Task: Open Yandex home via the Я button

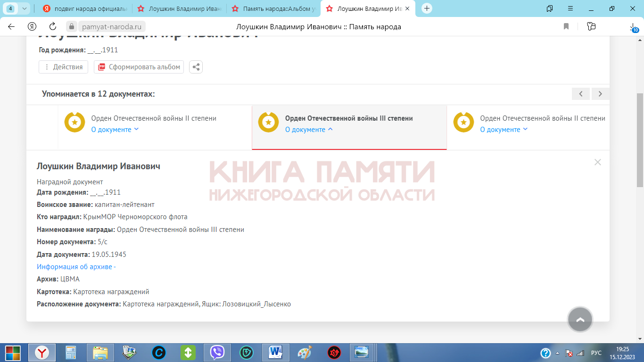Action: (32, 26)
